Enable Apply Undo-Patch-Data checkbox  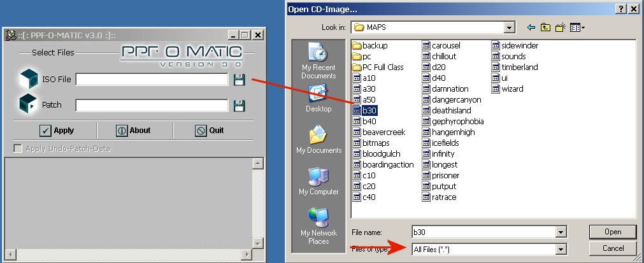[18, 148]
